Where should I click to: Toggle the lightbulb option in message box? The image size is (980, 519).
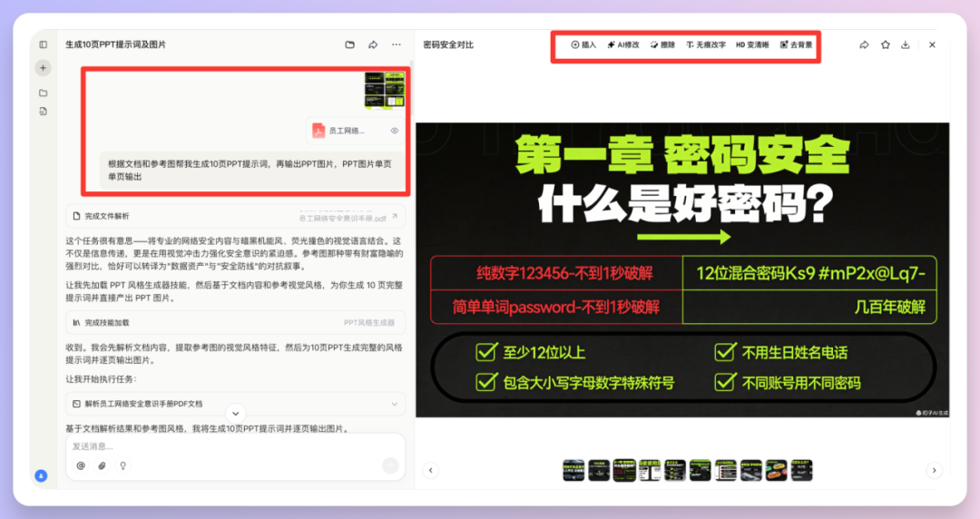pyautogui.click(x=122, y=465)
